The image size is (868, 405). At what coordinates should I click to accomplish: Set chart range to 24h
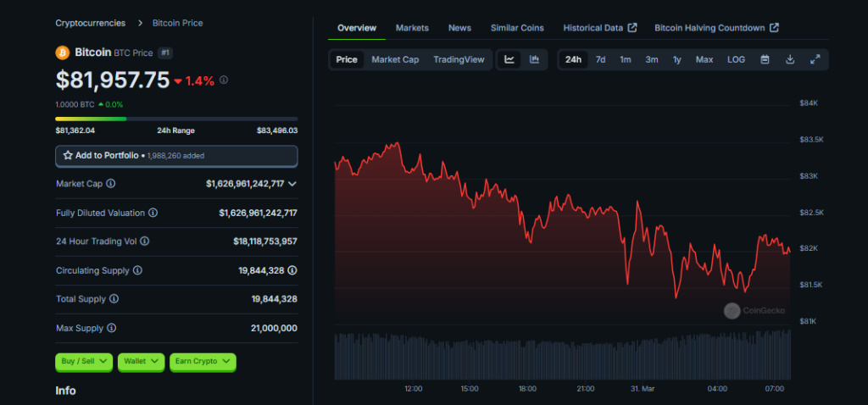(573, 60)
